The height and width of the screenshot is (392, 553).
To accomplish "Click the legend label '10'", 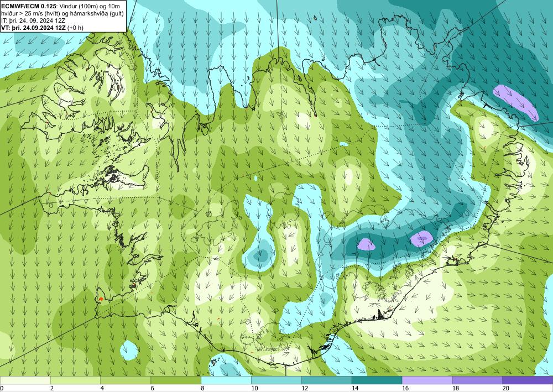I will [254, 388].
